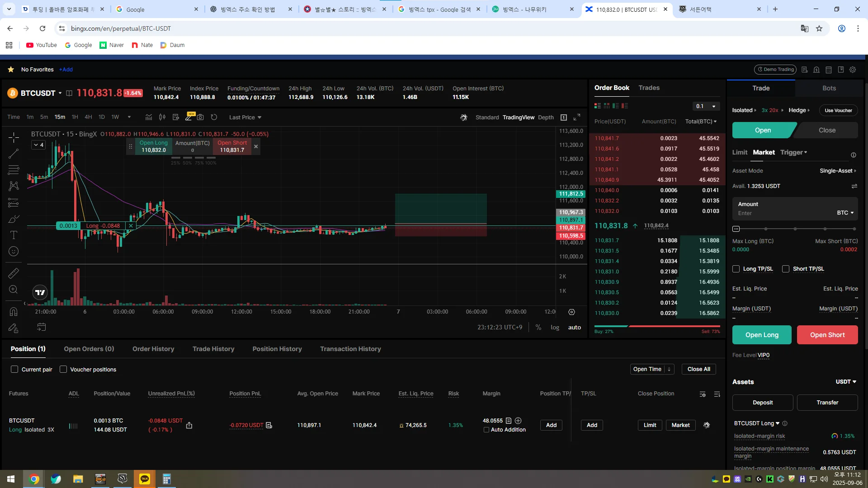Click the transfer swap icon beside Avail. balance

tap(854, 186)
